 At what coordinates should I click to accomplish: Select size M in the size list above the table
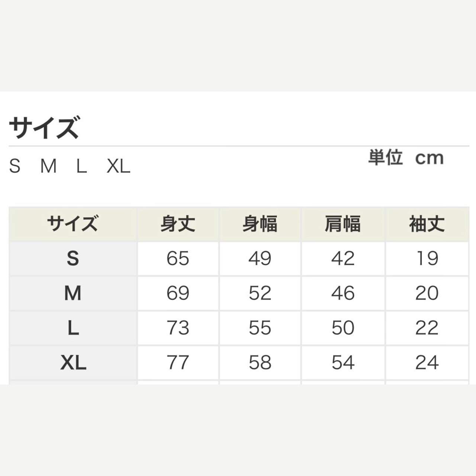click(x=48, y=166)
